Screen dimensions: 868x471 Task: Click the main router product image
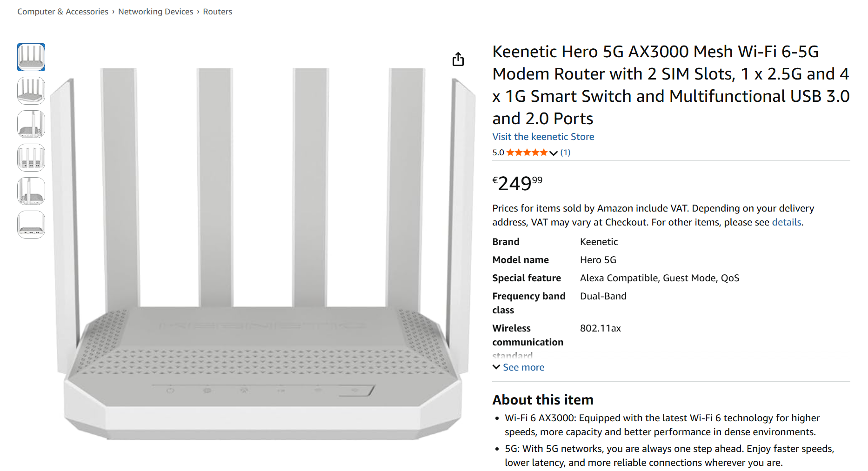(x=263, y=253)
